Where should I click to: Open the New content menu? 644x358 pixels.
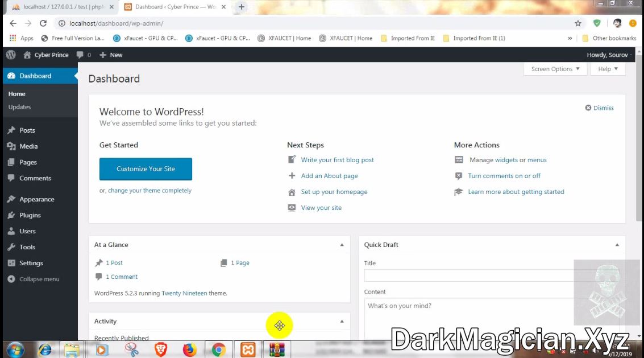point(111,55)
